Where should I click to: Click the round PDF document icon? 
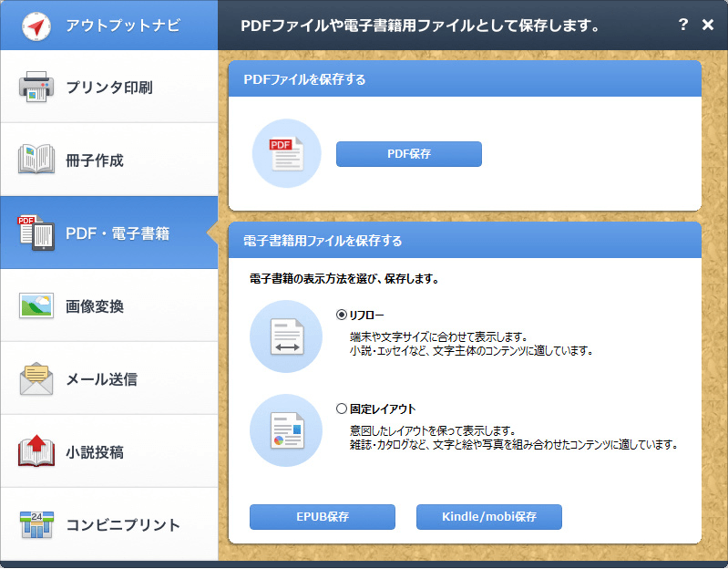coord(286,154)
